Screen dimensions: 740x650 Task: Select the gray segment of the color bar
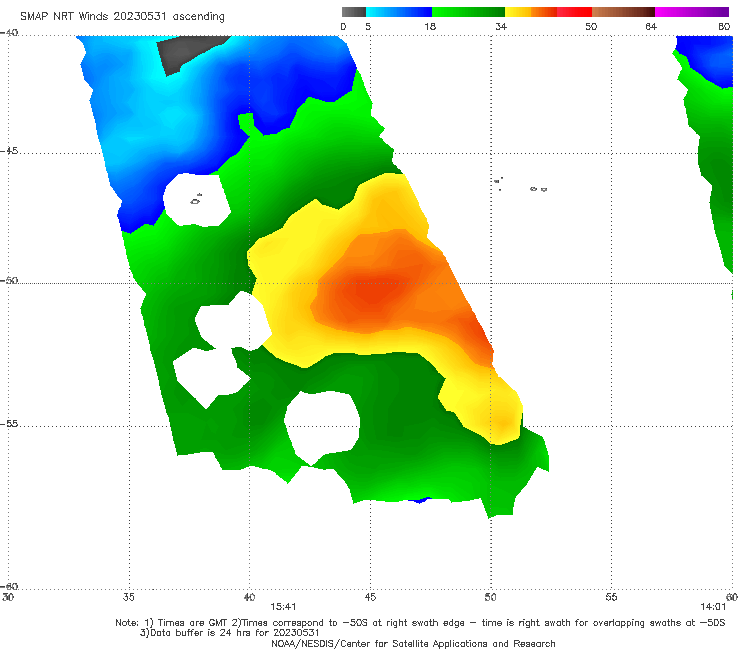click(x=354, y=12)
